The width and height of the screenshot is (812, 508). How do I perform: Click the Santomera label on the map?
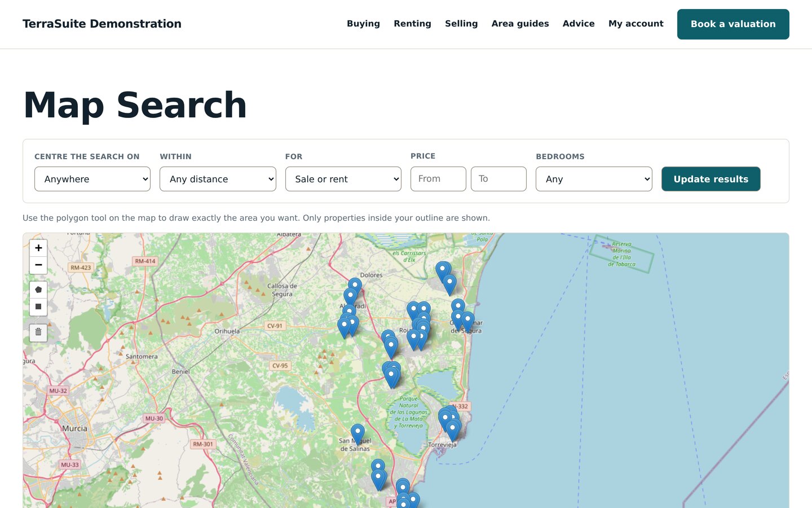(x=142, y=357)
